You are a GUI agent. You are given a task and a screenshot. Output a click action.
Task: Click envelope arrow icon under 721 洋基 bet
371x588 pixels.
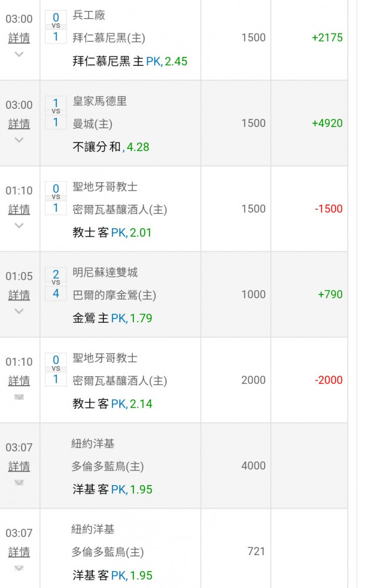coord(19,568)
